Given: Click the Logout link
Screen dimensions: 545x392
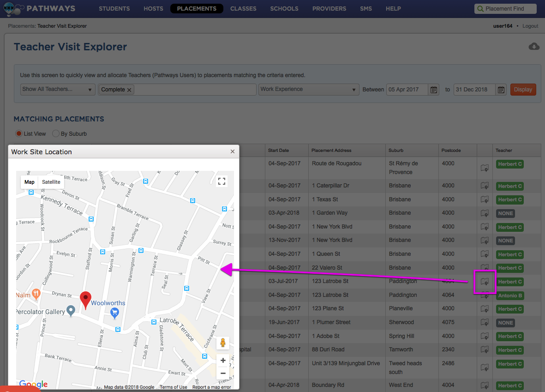Looking at the screenshot, I should coord(530,26).
